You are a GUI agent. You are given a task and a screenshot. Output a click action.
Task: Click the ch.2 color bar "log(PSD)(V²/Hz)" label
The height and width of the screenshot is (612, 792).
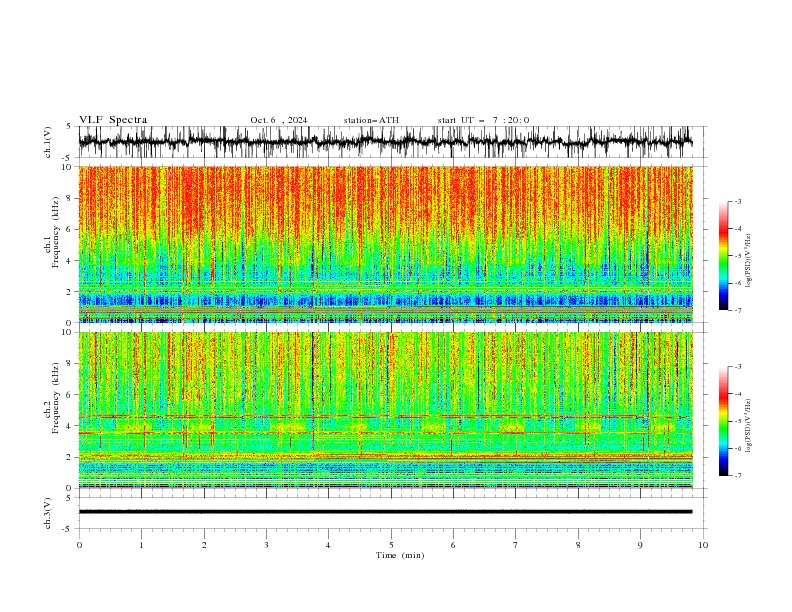click(748, 425)
